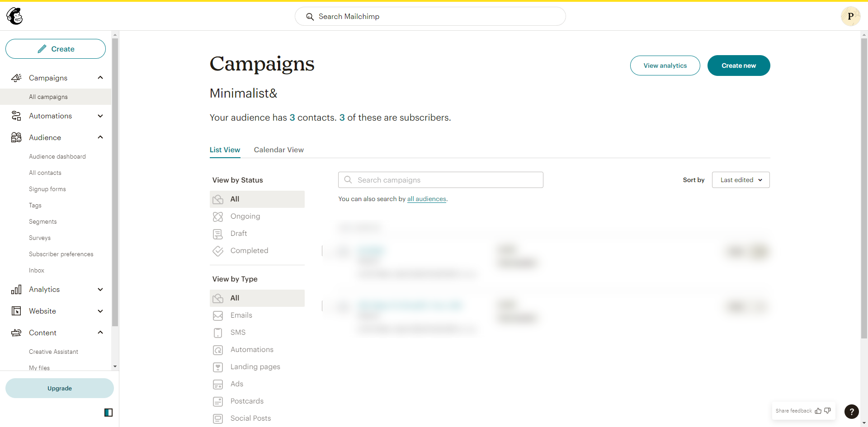Show Landing pages campaign type

255,367
